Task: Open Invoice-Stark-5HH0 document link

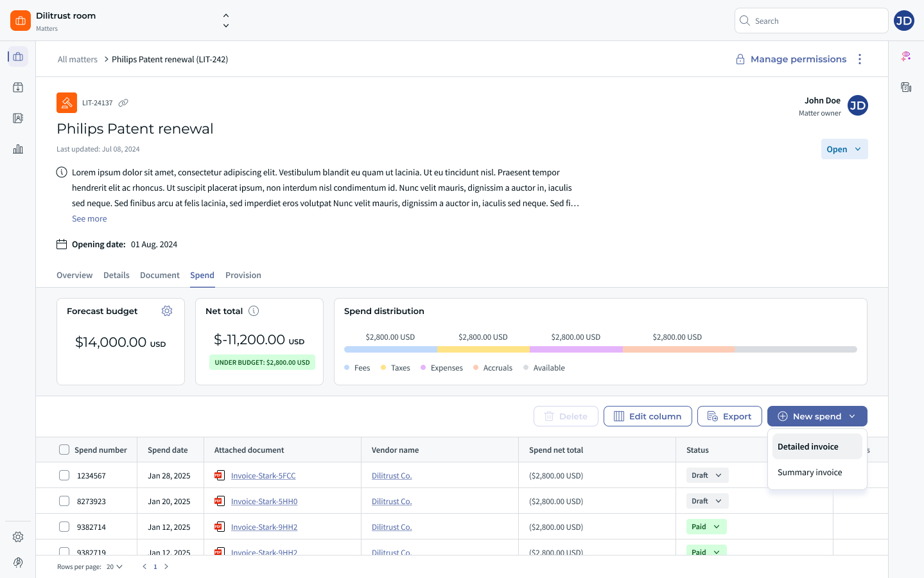Action: [264, 501]
